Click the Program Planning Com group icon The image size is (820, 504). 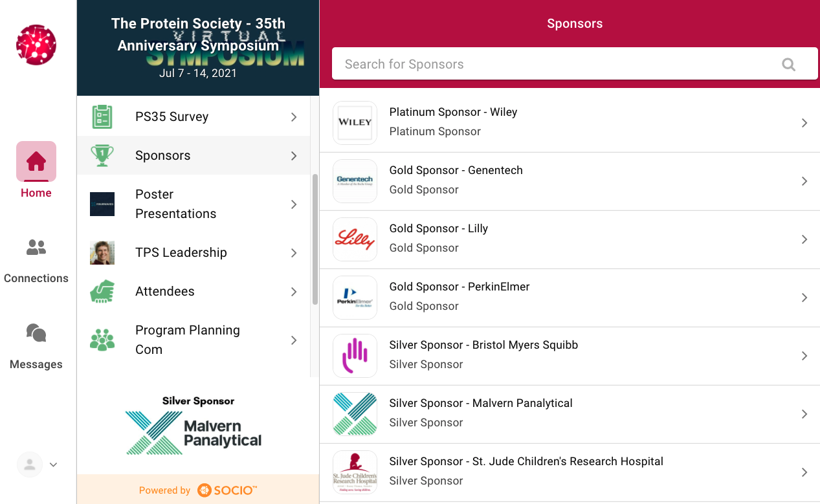(x=102, y=340)
